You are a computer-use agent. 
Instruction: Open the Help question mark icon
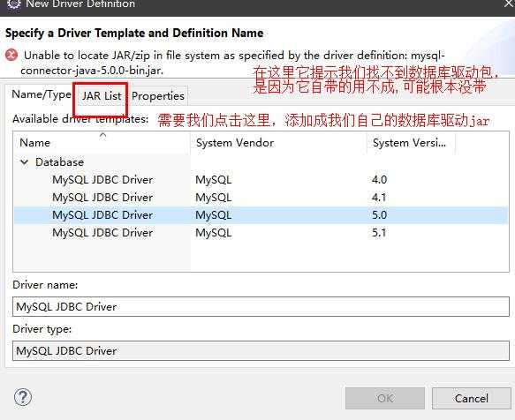tap(23, 397)
